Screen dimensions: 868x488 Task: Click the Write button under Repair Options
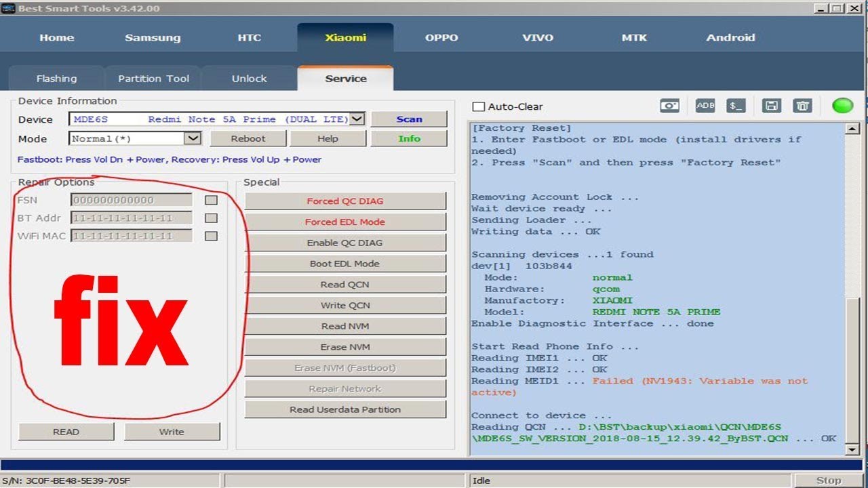(x=172, y=432)
